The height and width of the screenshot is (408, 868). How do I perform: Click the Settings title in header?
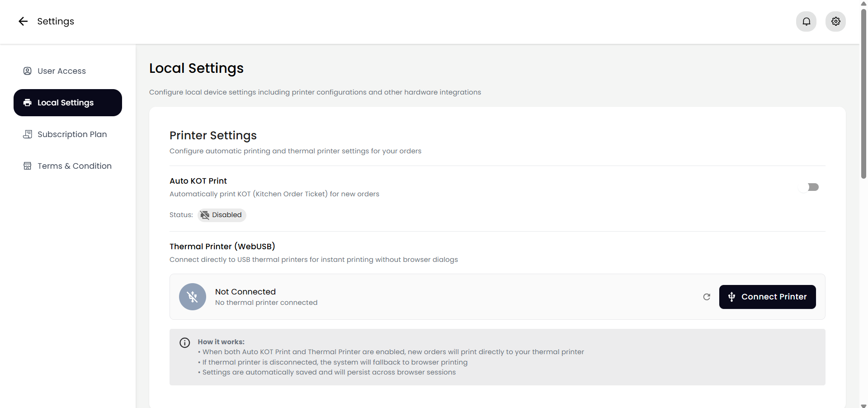click(56, 21)
